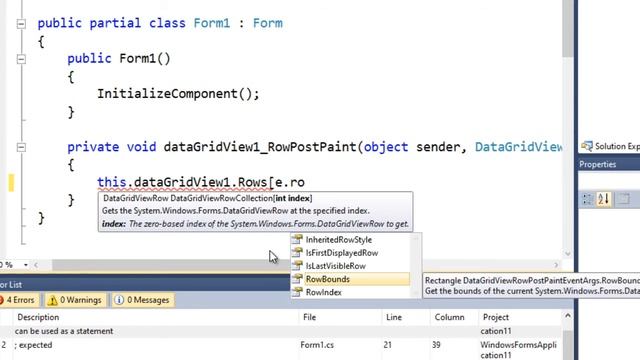The image size is (640, 360).
Task: Click the RowIndex property icon
Action: click(x=297, y=292)
